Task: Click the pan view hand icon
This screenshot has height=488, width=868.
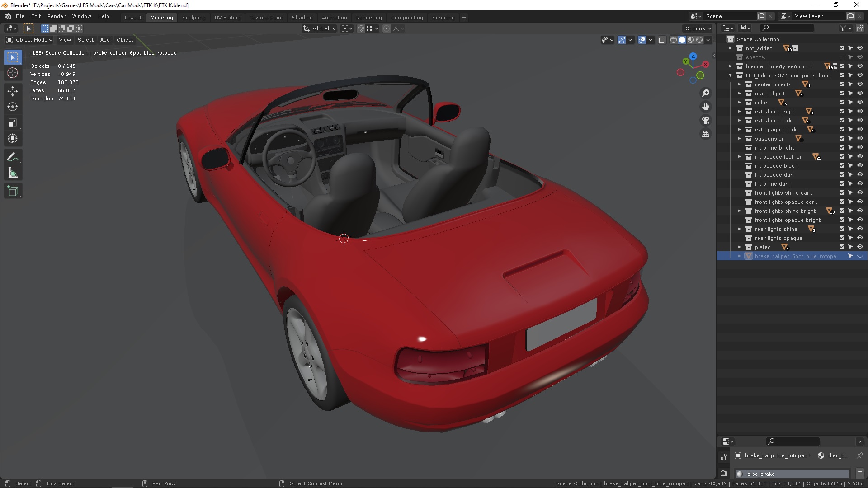Action: [x=705, y=107]
